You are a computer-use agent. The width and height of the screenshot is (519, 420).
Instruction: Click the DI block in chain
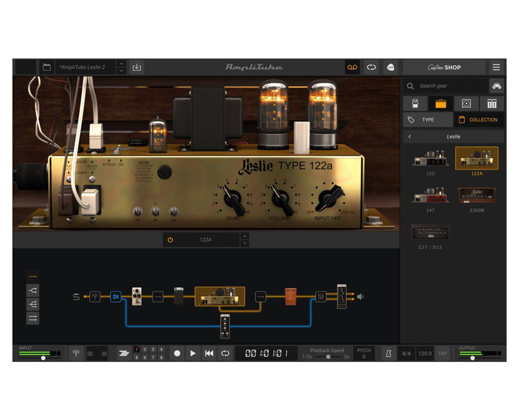[115, 296]
